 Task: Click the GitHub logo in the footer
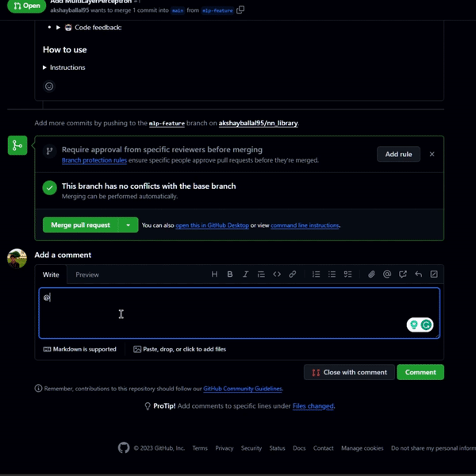click(124, 447)
